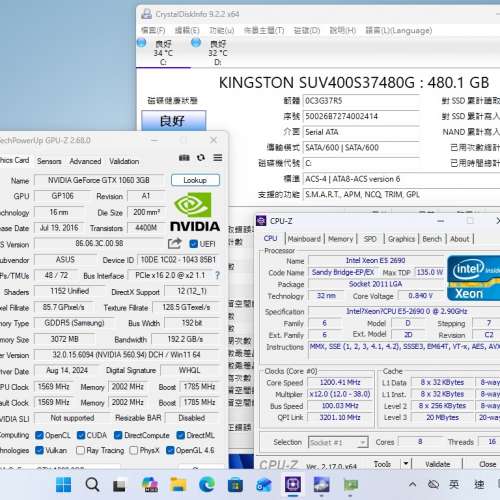Viewport: 500px width, 500px height.
Task: Click the Core Speed 1200.41 MHz value
Action: click(x=340, y=382)
